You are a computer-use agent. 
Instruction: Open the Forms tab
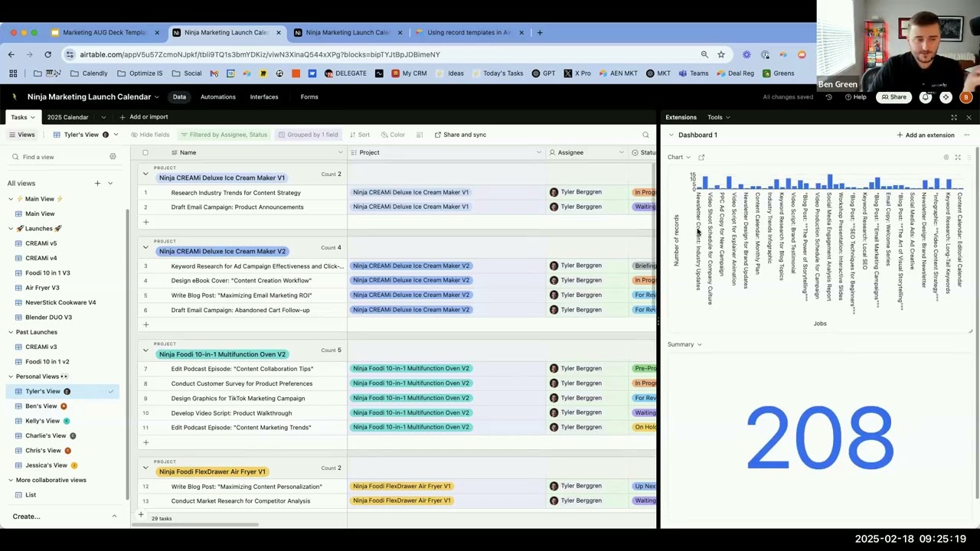coord(309,97)
